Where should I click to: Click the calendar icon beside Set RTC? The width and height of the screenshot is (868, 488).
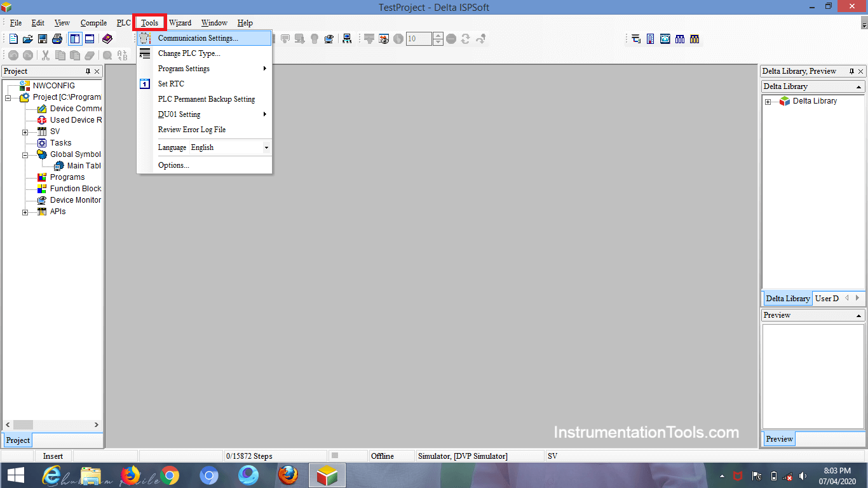pyautogui.click(x=145, y=84)
